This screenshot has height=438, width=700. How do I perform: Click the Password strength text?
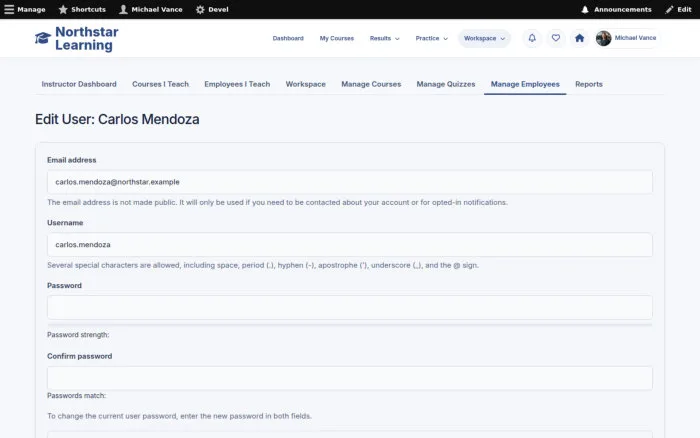coord(78,334)
